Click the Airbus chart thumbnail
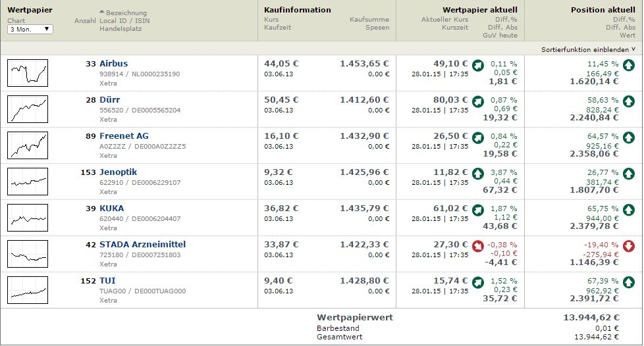This screenshot has height=346, width=644. (28, 73)
